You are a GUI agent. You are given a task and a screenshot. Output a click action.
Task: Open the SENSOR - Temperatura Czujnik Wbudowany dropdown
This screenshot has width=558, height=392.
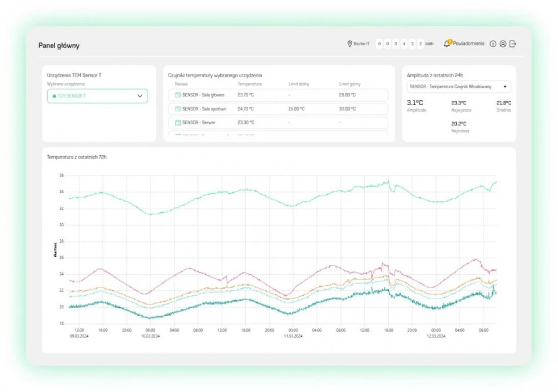459,87
